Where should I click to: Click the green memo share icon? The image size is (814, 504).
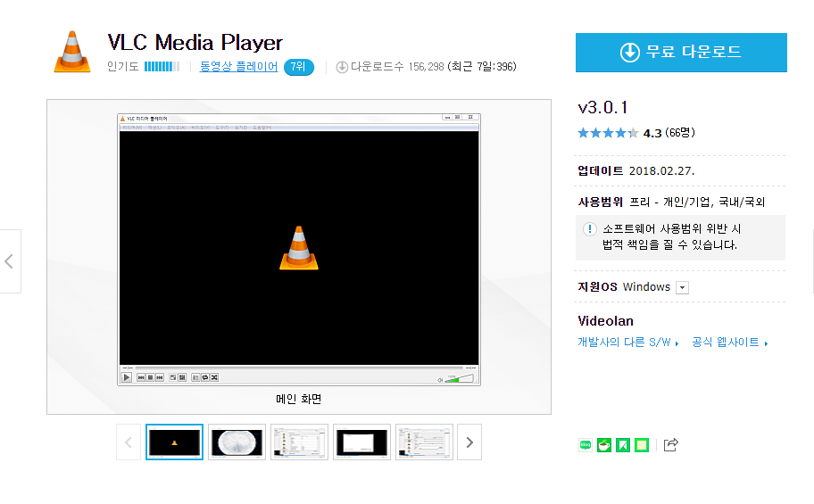[x=642, y=445]
